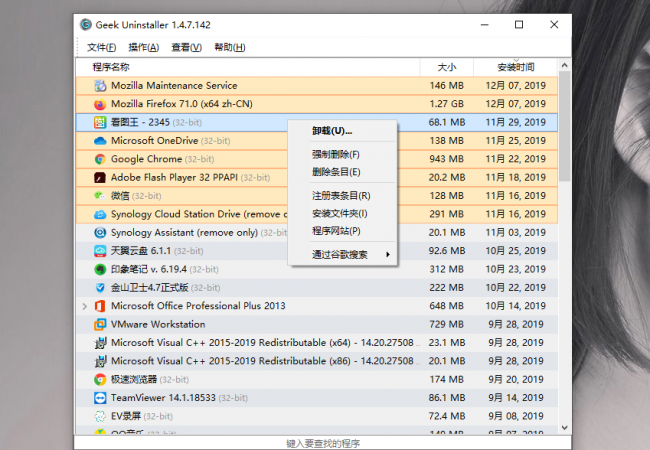Click the 键入要查找的程序 search field
Screen dimensions: 650x450
[x=323, y=443]
